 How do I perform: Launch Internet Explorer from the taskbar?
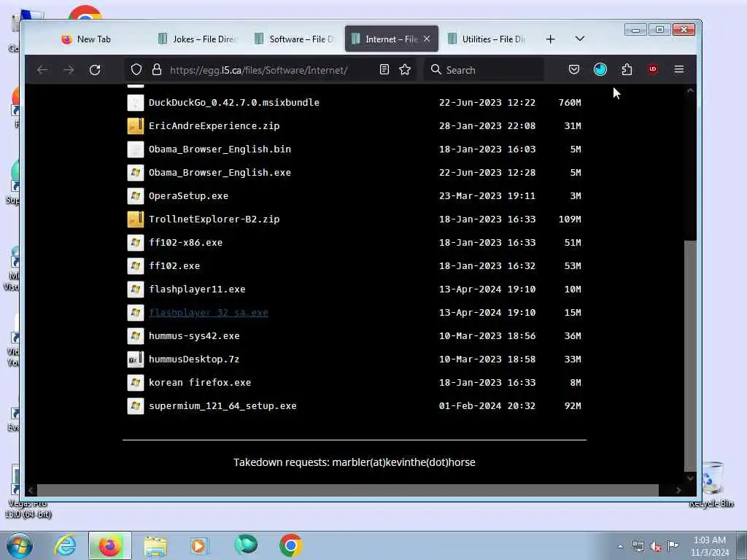65,545
